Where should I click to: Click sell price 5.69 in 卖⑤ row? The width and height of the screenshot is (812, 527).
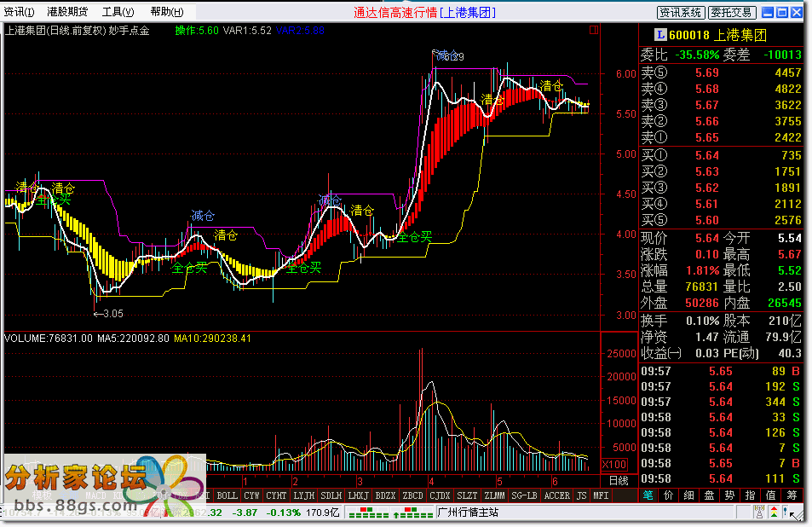point(707,72)
